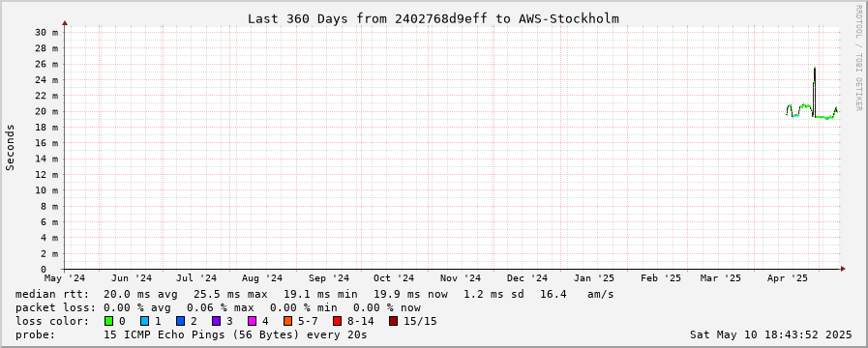Click the May '24 axis label
The height and width of the screenshot is (348, 868).
[66, 278]
